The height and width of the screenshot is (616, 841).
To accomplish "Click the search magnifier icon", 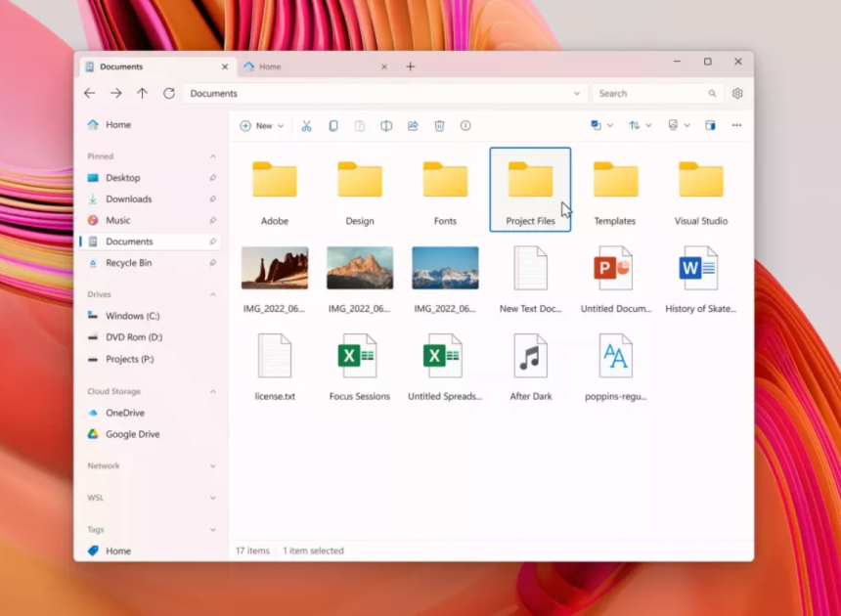I will coord(712,93).
